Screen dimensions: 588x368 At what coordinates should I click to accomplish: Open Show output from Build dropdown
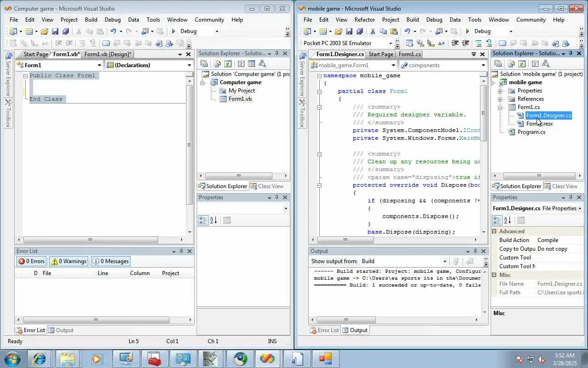(445, 261)
